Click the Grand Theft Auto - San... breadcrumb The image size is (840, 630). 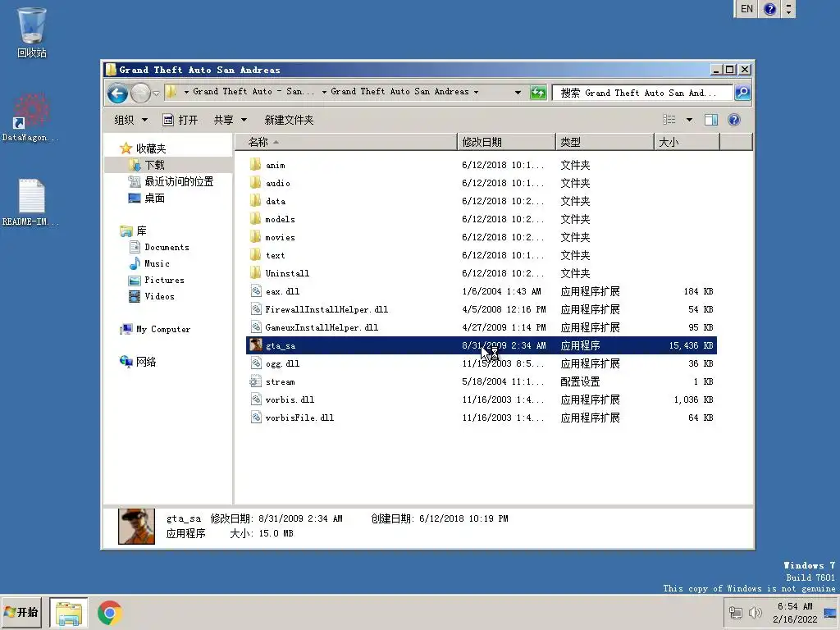point(253,92)
